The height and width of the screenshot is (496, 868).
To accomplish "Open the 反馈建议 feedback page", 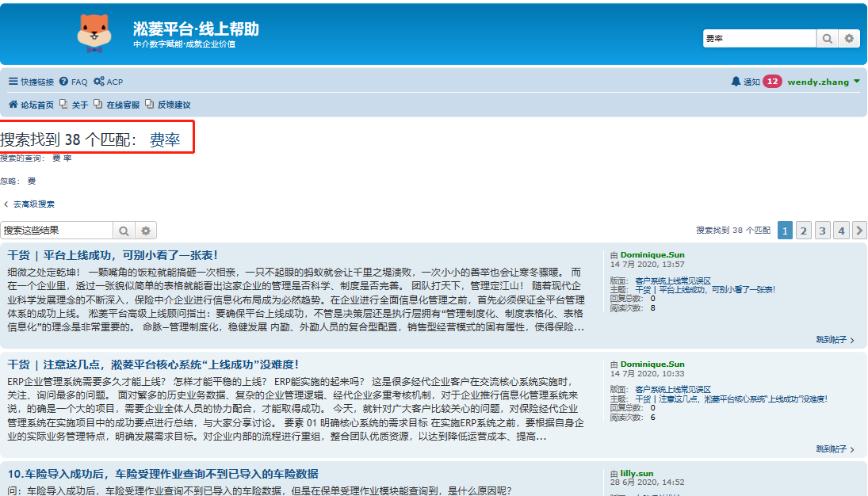I will (168, 105).
